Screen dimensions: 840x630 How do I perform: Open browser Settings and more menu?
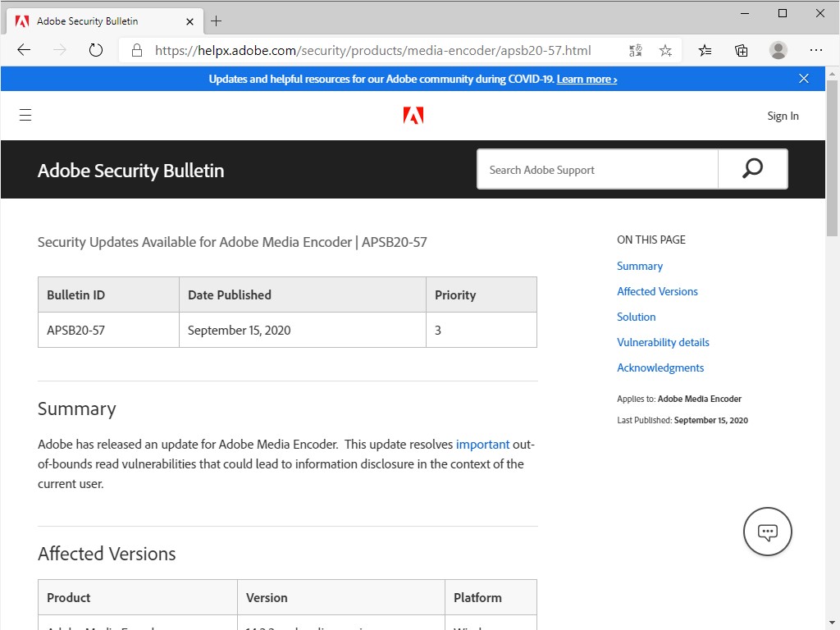click(815, 50)
